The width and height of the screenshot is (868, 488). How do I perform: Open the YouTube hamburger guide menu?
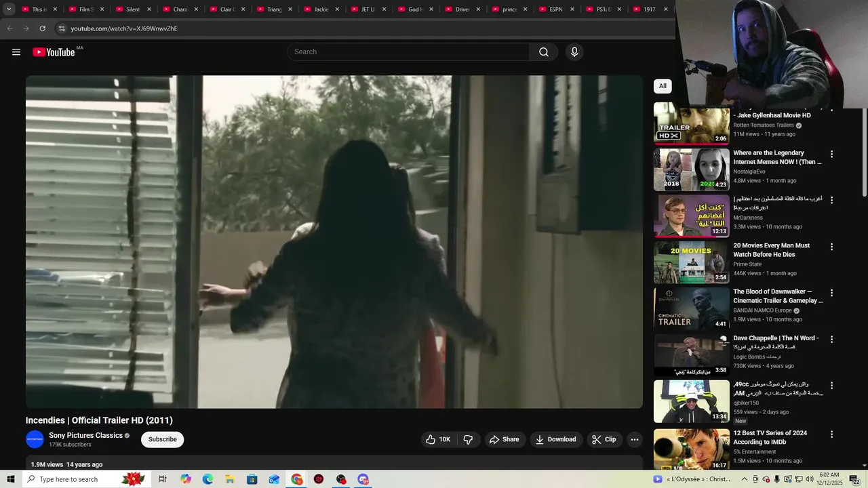tap(16, 52)
